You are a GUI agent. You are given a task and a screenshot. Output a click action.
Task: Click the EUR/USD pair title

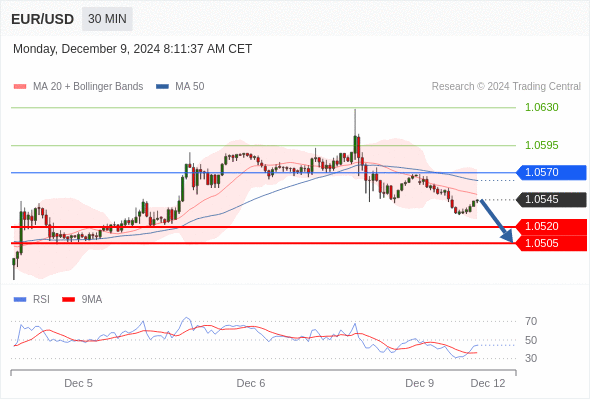click(x=43, y=19)
